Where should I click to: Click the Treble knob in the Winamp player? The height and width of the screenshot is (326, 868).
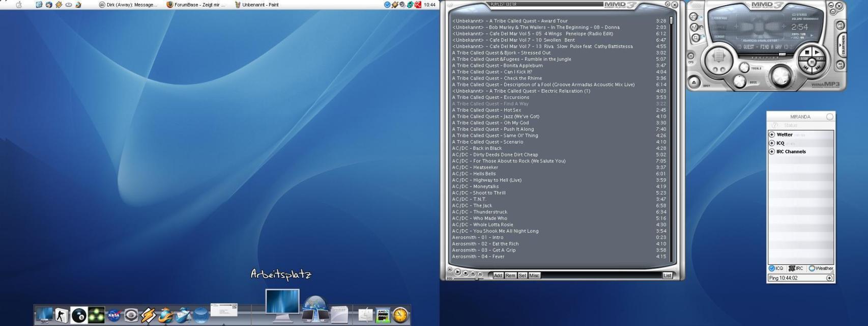(x=744, y=67)
